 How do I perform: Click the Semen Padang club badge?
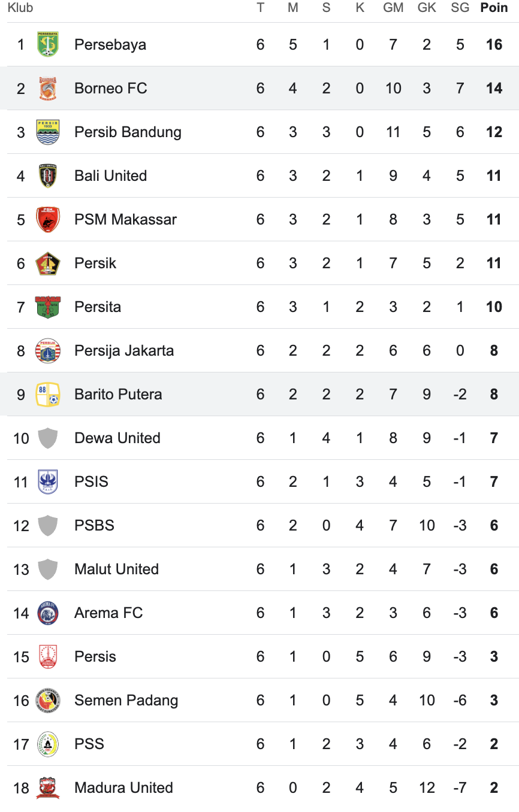pyautogui.click(x=48, y=700)
